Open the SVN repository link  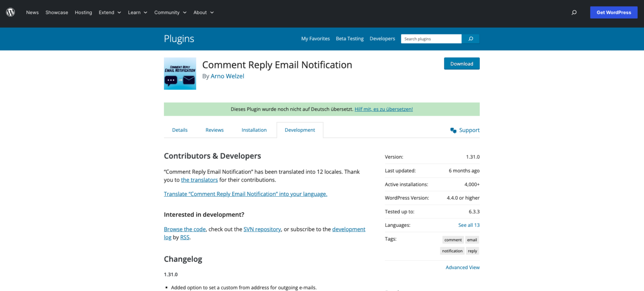click(x=262, y=229)
